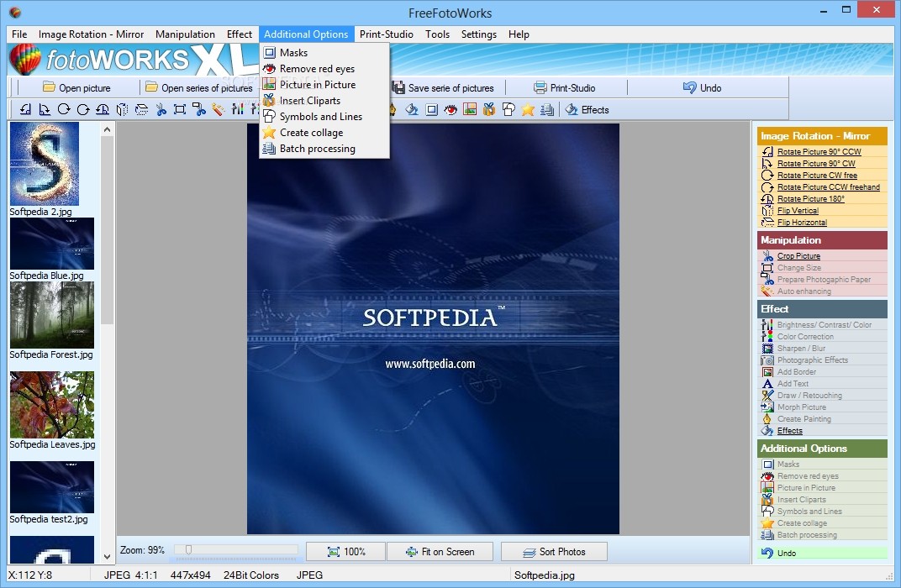This screenshot has height=588, width=901.
Task: Choose Symbols and Lines in dropdown menu
Action: point(324,117)
